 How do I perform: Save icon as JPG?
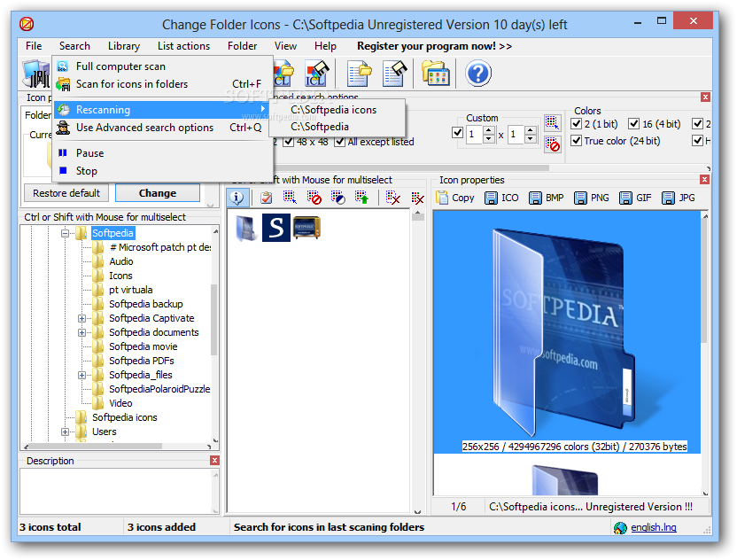tap(678, 198)
